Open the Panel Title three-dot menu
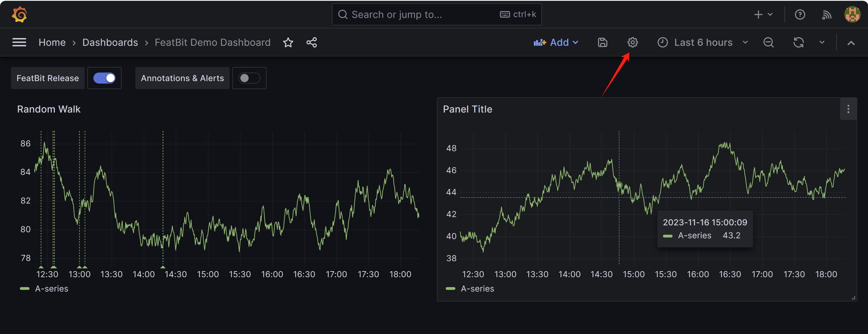Screen dimensions: 868x334 tap(848, 109)
